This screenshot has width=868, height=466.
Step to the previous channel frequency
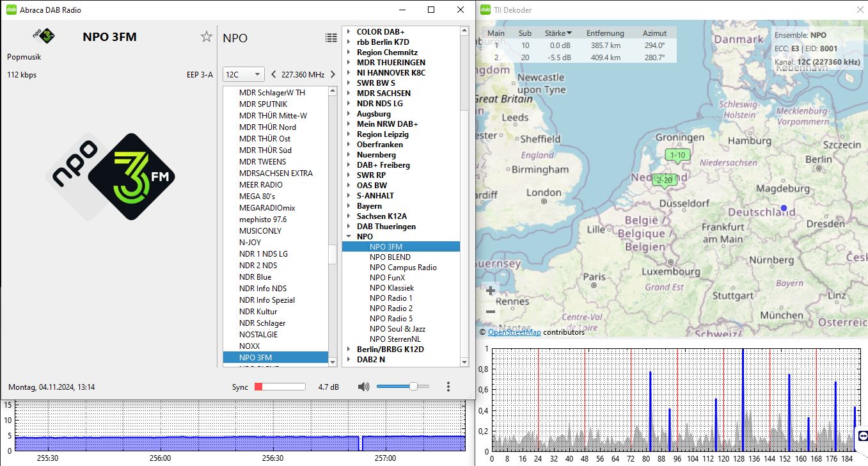coord(274,75)
